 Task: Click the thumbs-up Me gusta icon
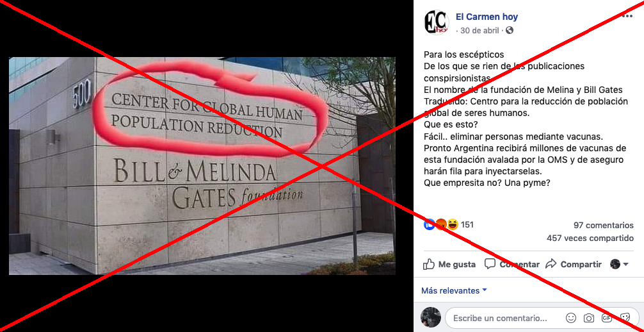point(429,264)
